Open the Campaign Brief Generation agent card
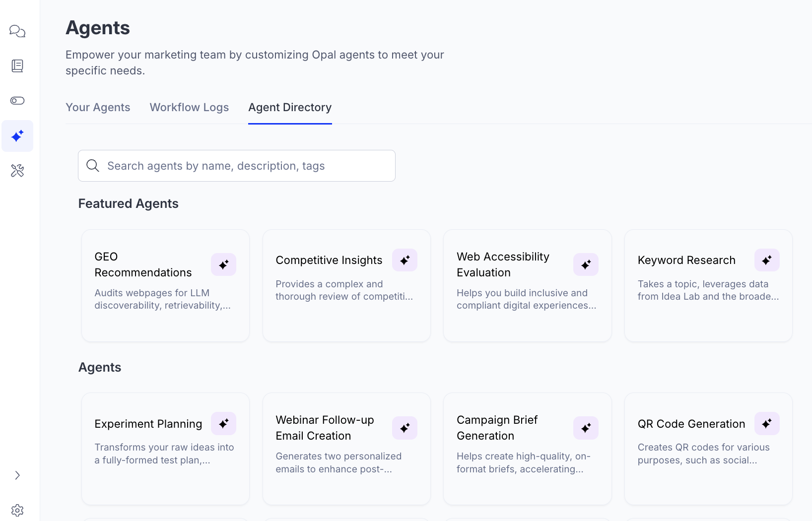Viewport: 812px width, 521px height. click(527, 449)
